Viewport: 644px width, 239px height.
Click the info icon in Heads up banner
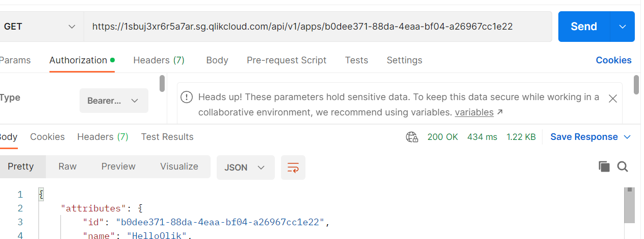187,97
